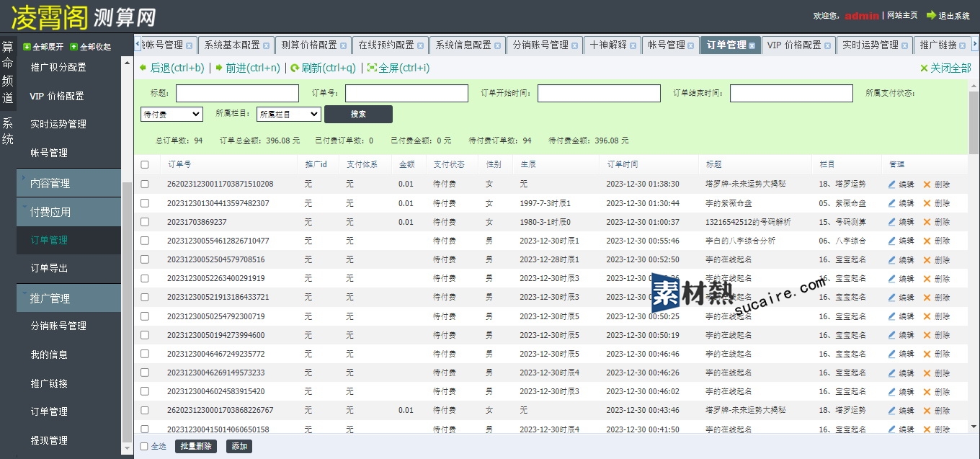Click into the 订单结束时间 field
The image size is (980, 459).
pyautogui.click(x=791, y=93)
